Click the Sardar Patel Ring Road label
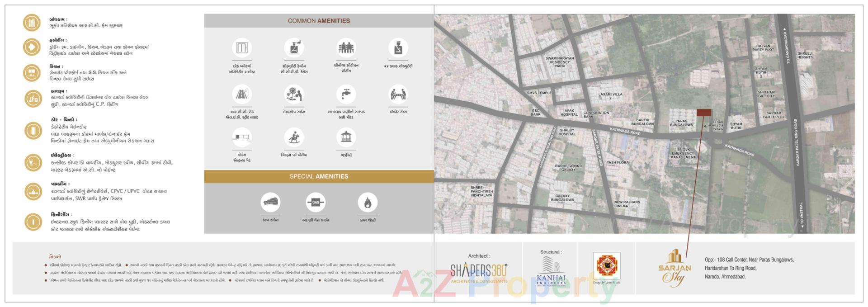Viewport: 868px width, 307px height. pyautogui.click(x=796, y=142)
